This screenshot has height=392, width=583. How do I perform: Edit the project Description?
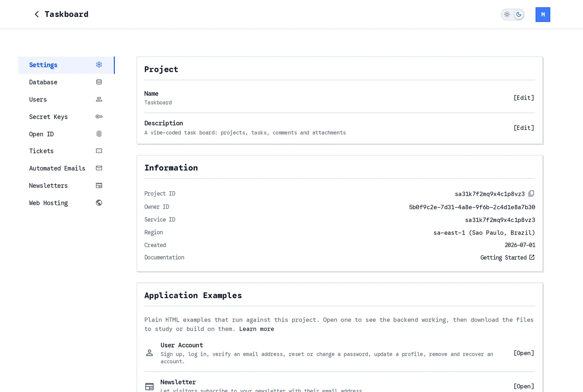(523, 128)
